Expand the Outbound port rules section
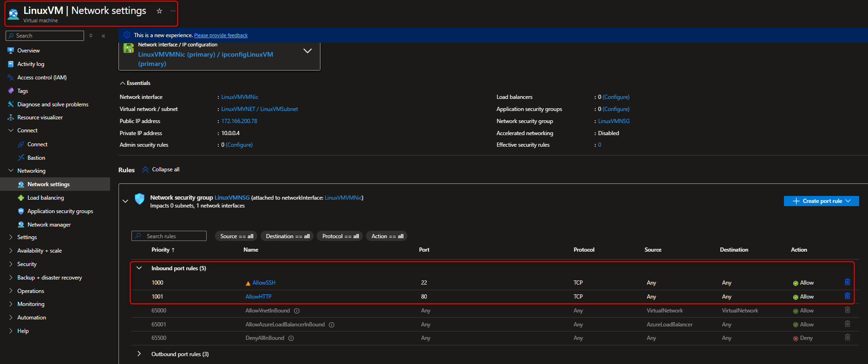868x364 pixels. [139, 354]
